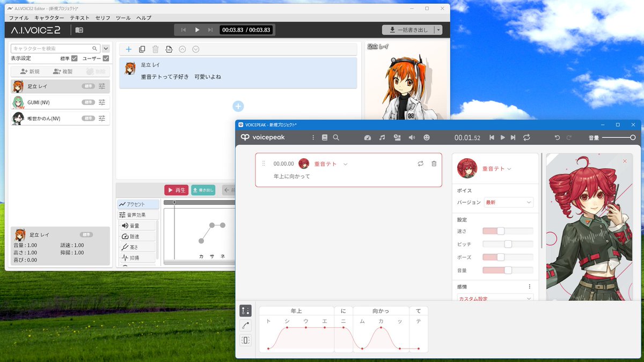Open the テキスト menu
644x362 pixels.
click(x=80, y=18)
